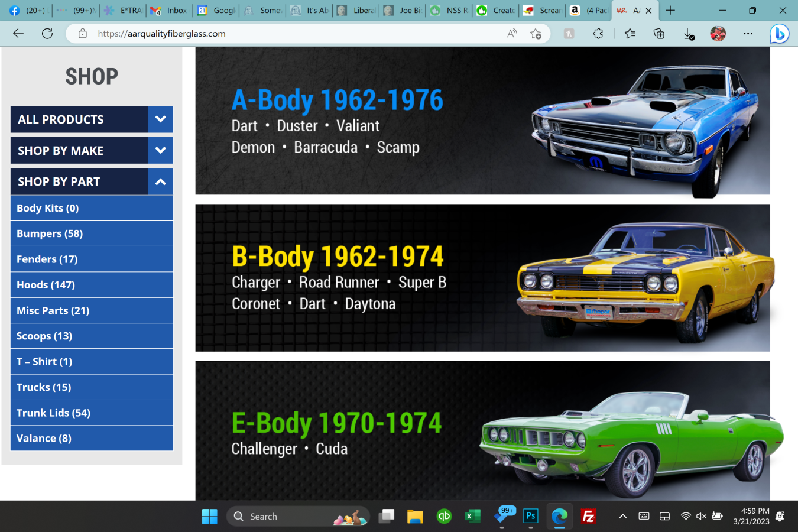Open Windows Start menu
The height and width of the screenshot is (532, 798).
[x=210, y=517]
